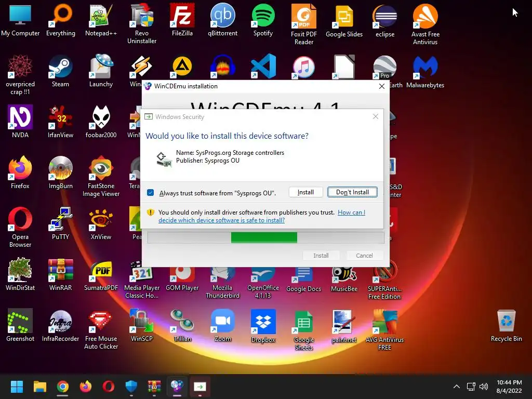532x399 pixels.
Task: Select the overpriced crap !!1 icon
Action: point(20,75)
